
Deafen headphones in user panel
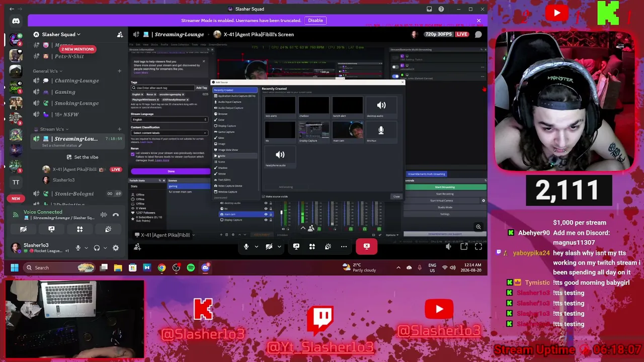(x=97, y=248)
